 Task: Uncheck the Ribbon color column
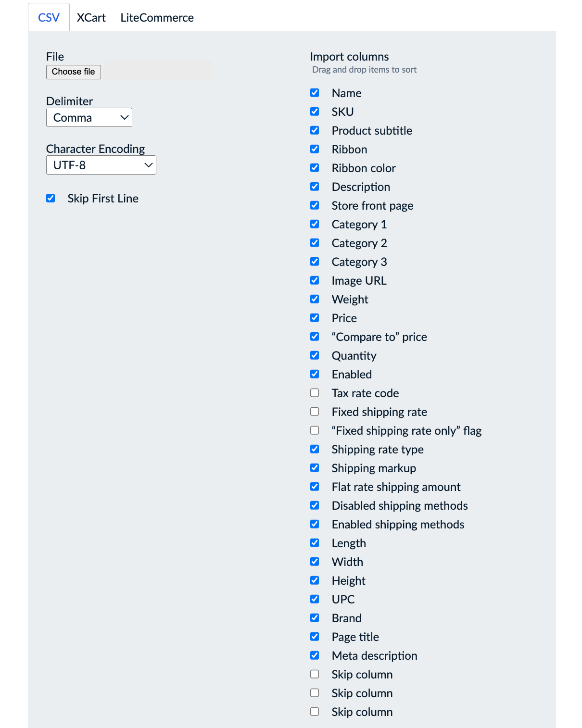315,167
